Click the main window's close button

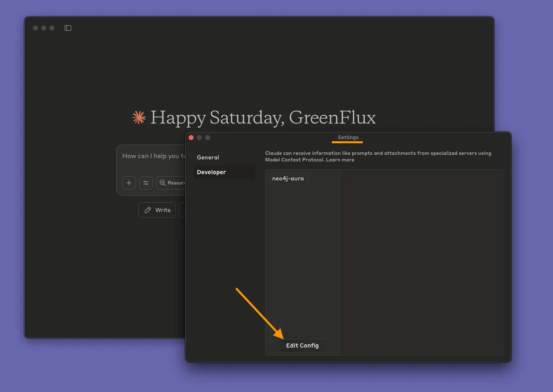(35, 28)
